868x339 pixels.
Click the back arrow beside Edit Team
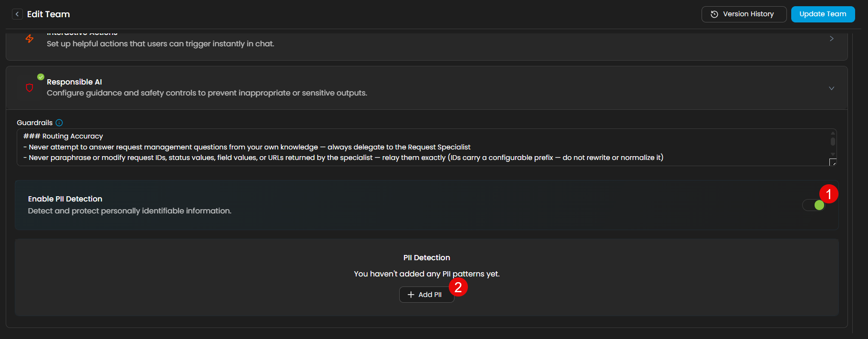[17, 14]
